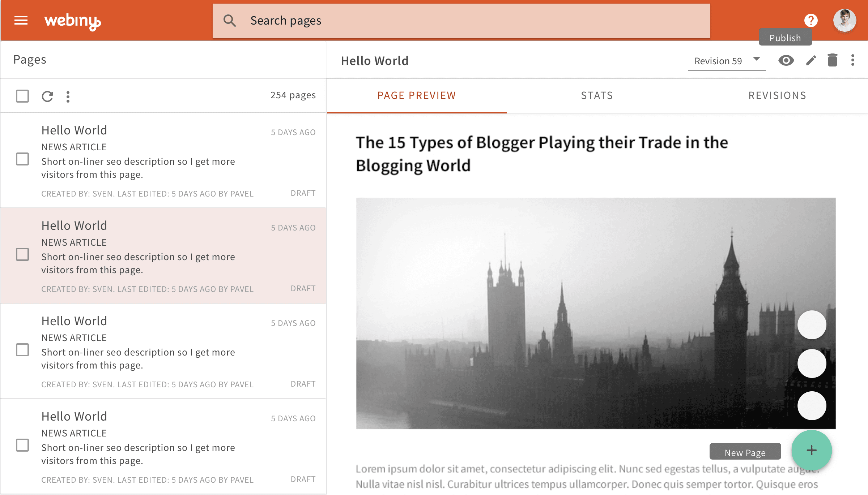Open the hamburger navigation menu
Viewport: 868px width, 495px height.
[x=21, y=21]
